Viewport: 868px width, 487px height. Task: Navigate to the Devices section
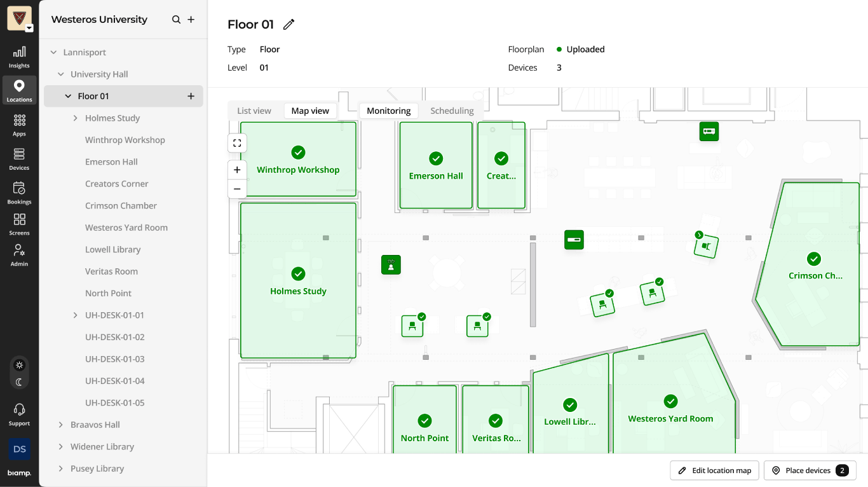pos(19,158)
